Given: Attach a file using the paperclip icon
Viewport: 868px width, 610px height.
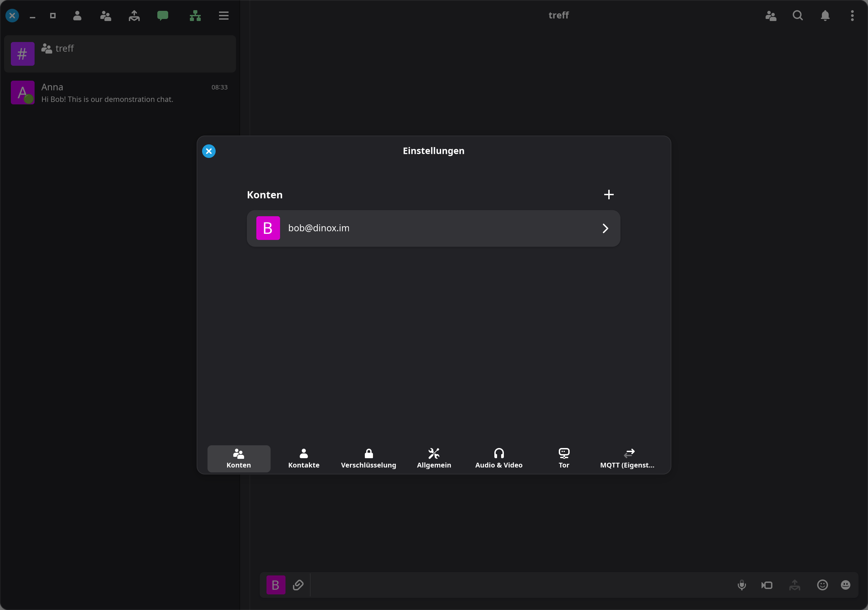Looking at the screenshot, I should 298,585.
